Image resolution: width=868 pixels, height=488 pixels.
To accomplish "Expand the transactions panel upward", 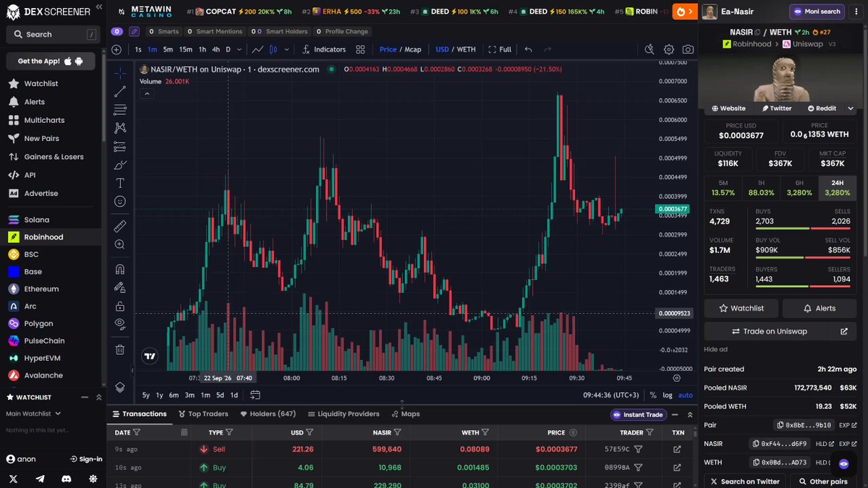I will pos(690,414).
